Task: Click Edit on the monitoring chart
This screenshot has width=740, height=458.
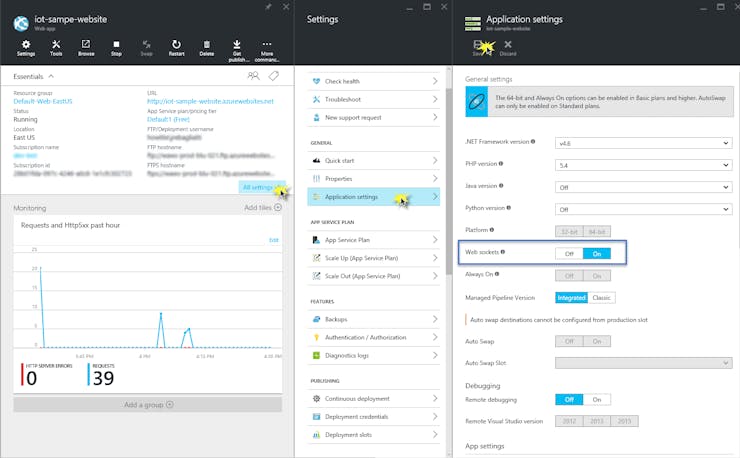Action: (274, 240)
